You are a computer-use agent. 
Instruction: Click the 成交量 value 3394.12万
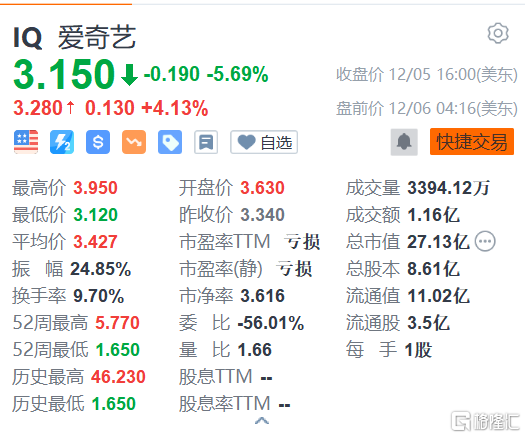pyautogui.click(x=449, y=188)
